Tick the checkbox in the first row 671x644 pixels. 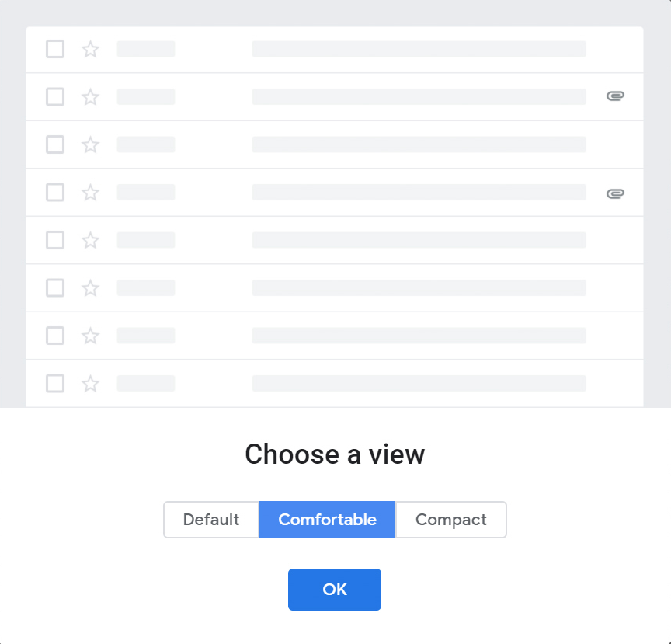click(x=55, y=49)
